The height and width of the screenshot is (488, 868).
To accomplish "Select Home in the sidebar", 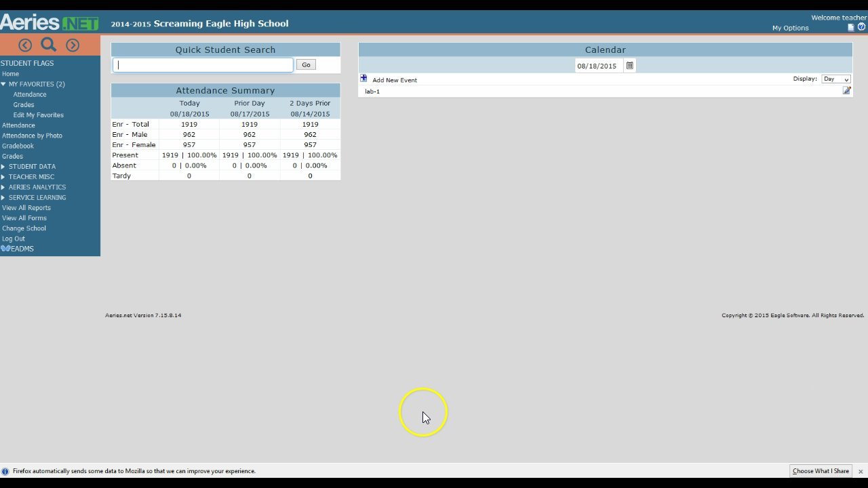I will [10, 73].
